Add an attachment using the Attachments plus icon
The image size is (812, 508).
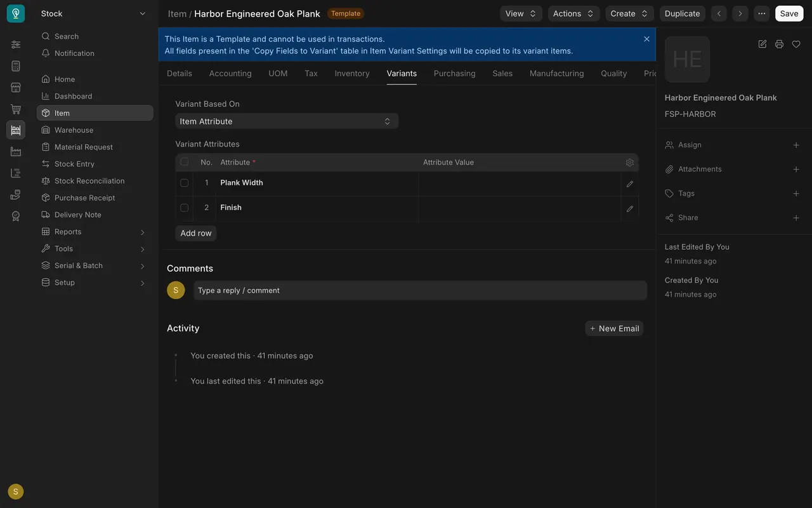click(x=796, y=169)
